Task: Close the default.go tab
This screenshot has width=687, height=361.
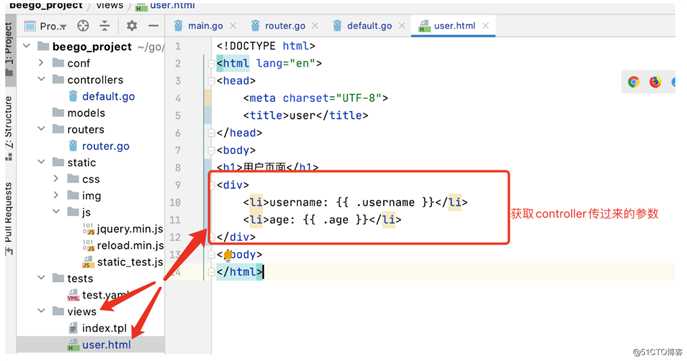Action: [402, 26]
